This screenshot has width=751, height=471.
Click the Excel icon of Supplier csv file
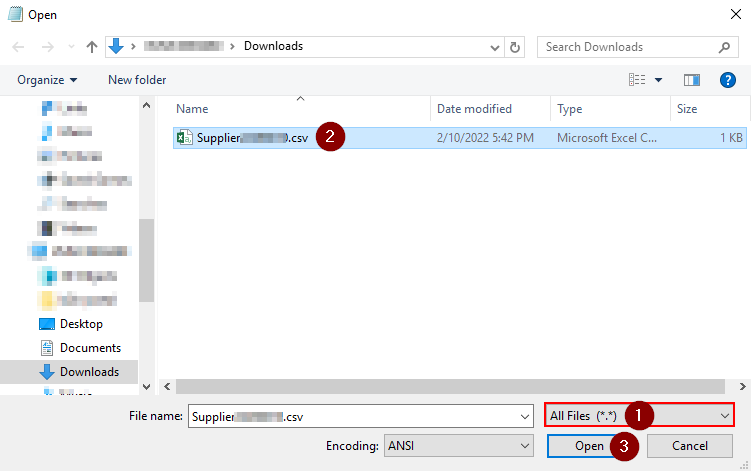point(184,138)
